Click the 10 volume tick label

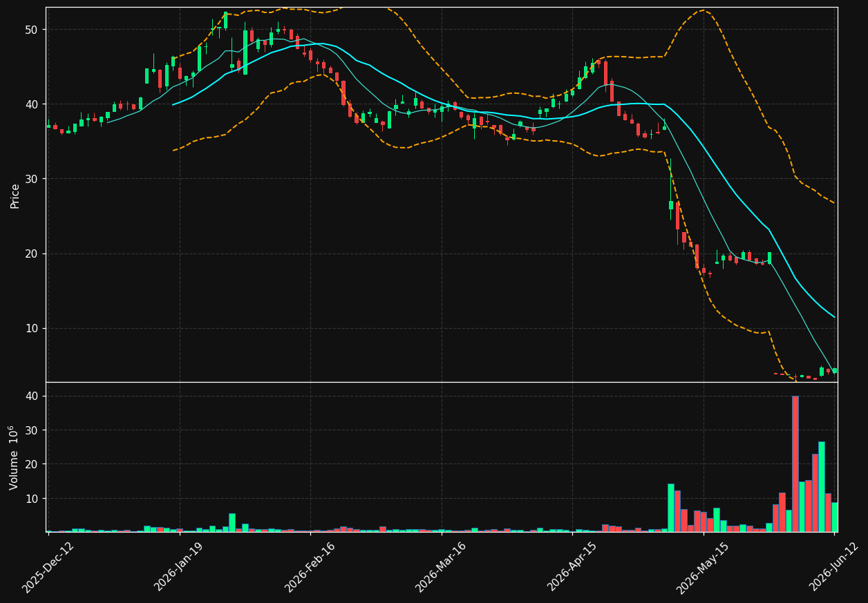(32, 499)
